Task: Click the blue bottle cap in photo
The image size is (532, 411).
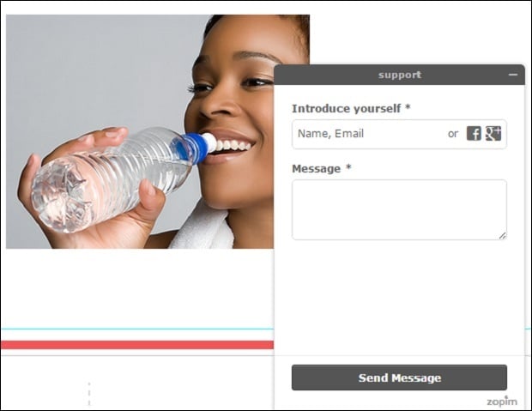Action: click(x=191, y=148)
